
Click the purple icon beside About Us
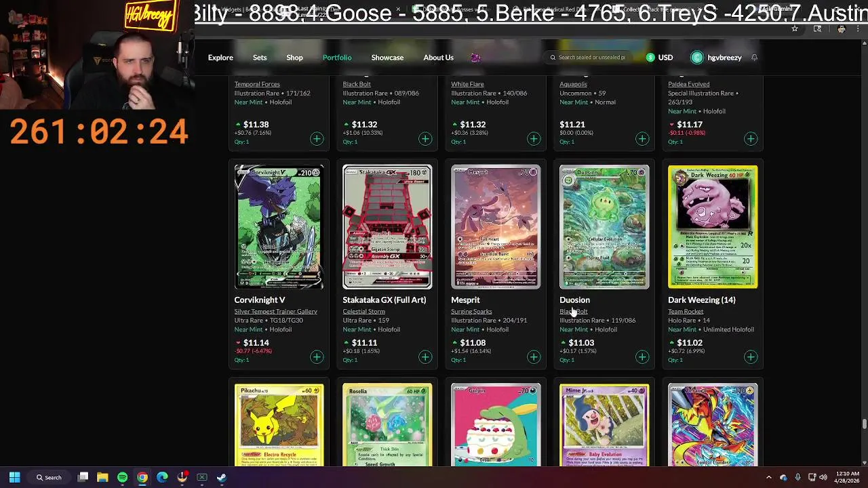475,58
